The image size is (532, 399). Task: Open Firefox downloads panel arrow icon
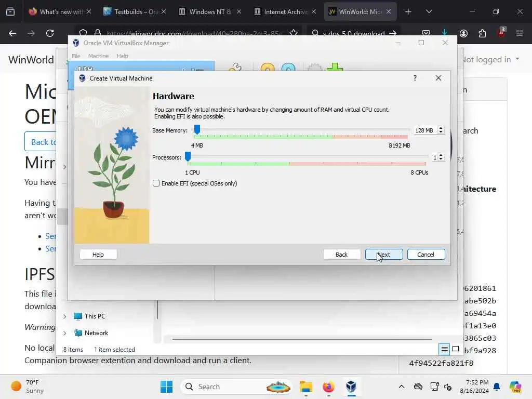click(445, 33)
